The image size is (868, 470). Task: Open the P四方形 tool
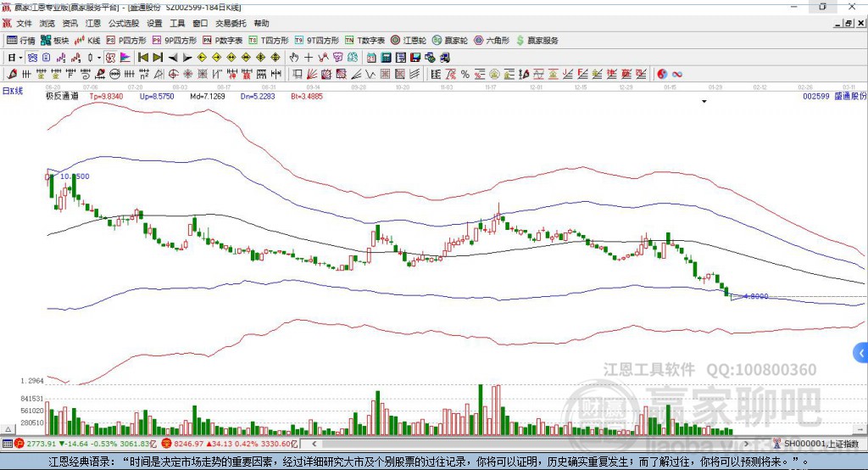pos(126,41)
